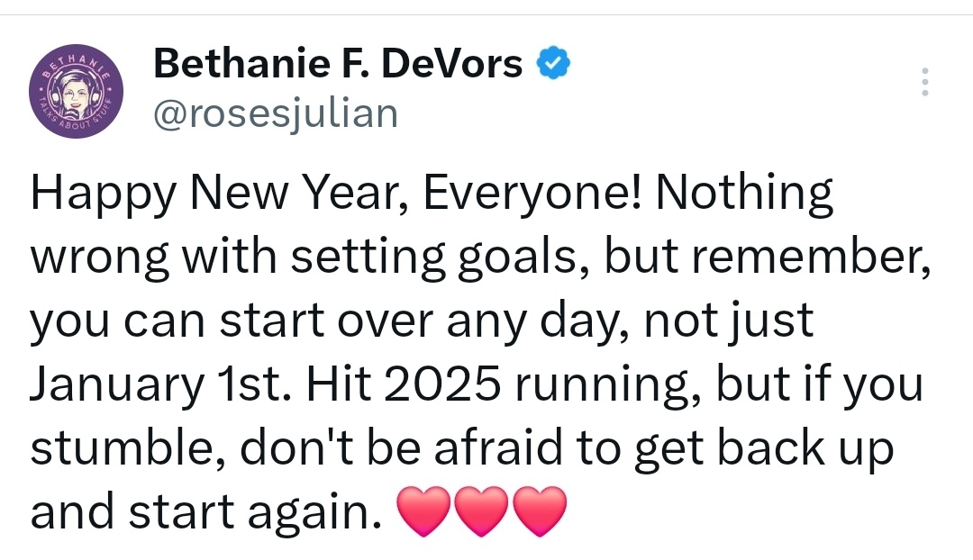The height and width of the screenshot is (560, 973).
Task: Click the "Happy New Year, Everyone!" text
Action: coord(336,194)
